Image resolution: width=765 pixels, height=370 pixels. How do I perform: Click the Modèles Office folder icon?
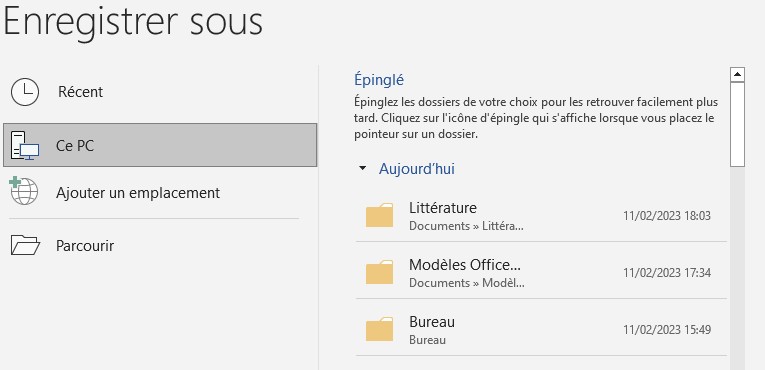pos(380,272)
